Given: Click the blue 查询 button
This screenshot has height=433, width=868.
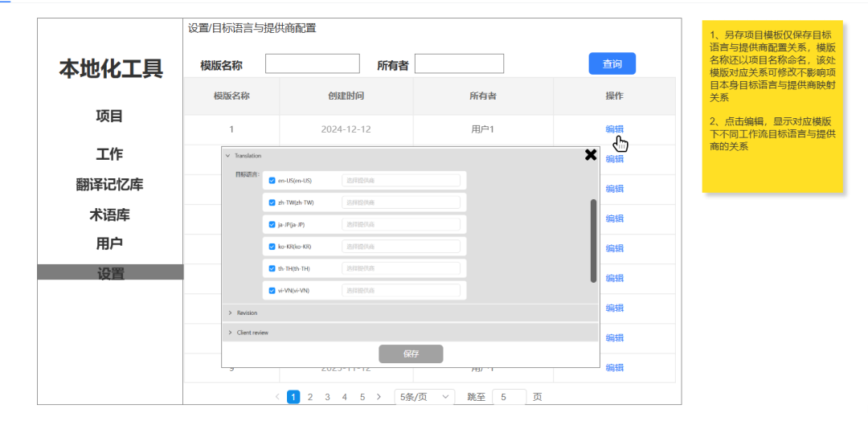Looking at the screenshot, I should pos(612,64).
